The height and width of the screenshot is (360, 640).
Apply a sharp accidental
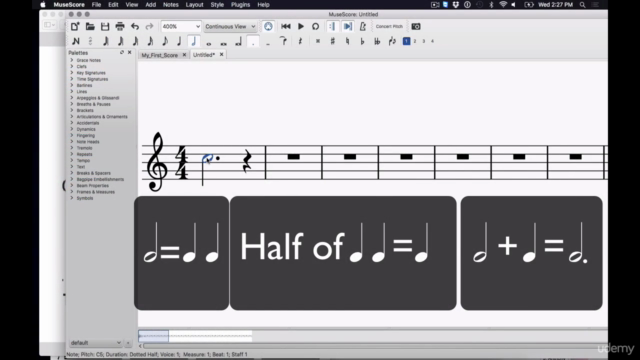point(333,41)
